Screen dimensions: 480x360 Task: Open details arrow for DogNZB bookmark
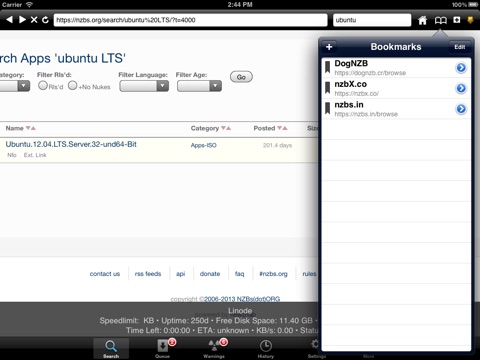pos(461,68)
